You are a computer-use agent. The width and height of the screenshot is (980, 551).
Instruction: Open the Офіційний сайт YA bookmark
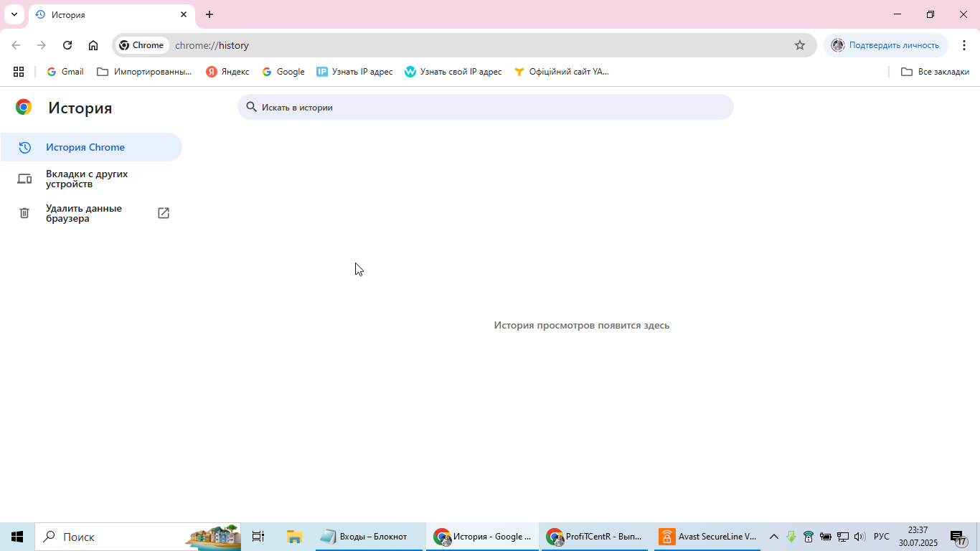[x=562, y=72]
